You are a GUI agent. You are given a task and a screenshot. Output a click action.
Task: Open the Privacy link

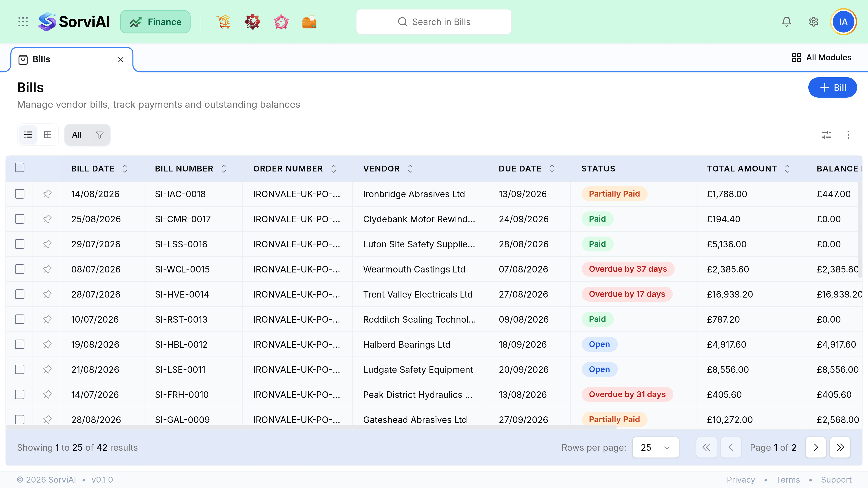741,480
